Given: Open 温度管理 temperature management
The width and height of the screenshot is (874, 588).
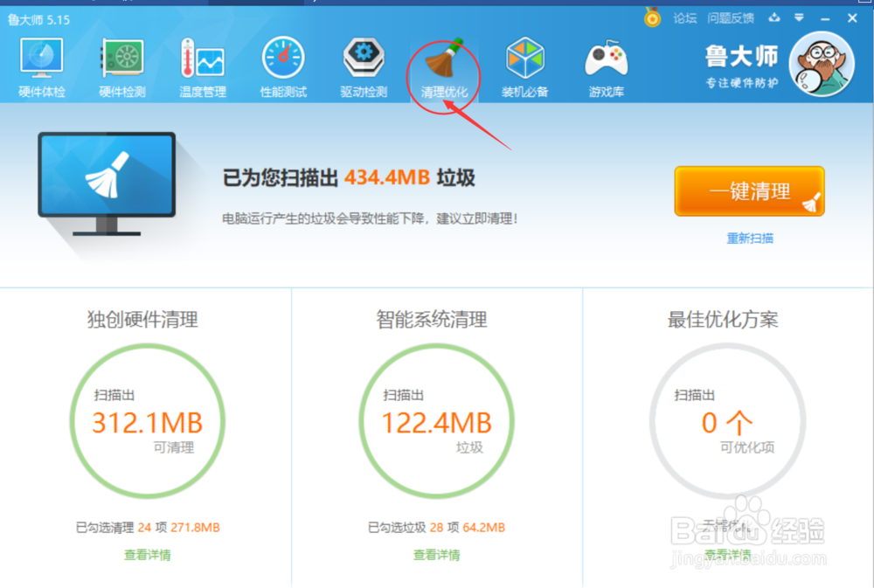Looking at the screenshot, I should [203, 68].
